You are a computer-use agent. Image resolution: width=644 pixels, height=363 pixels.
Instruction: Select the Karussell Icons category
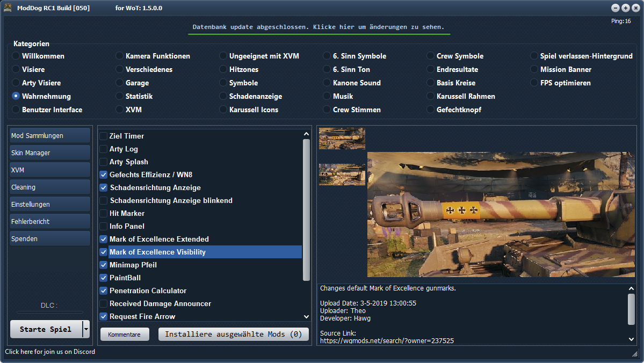click(222, 110)
